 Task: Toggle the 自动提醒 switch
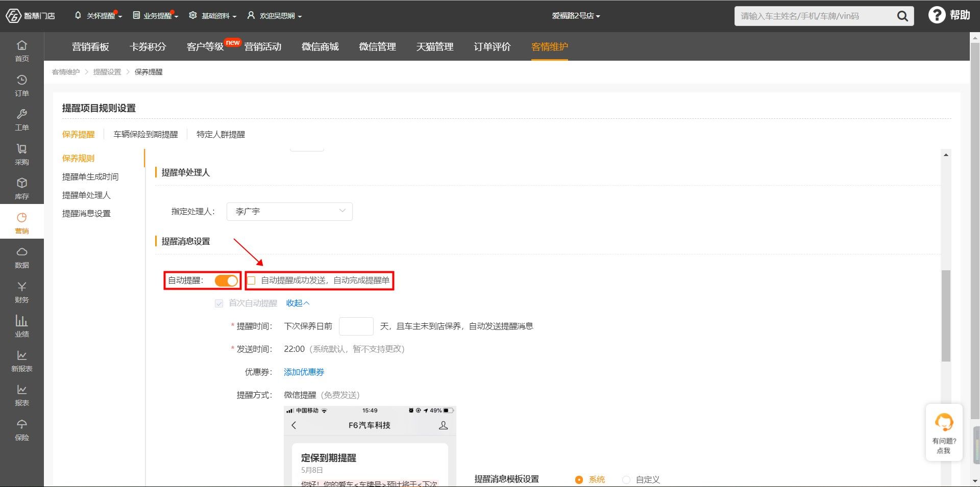(x=226, y=280)
